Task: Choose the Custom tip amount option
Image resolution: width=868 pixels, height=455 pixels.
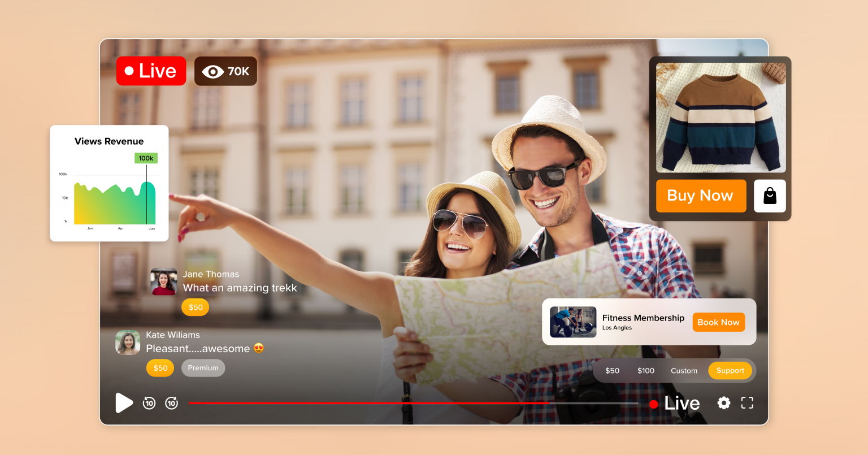Action: tap(684, 370)
